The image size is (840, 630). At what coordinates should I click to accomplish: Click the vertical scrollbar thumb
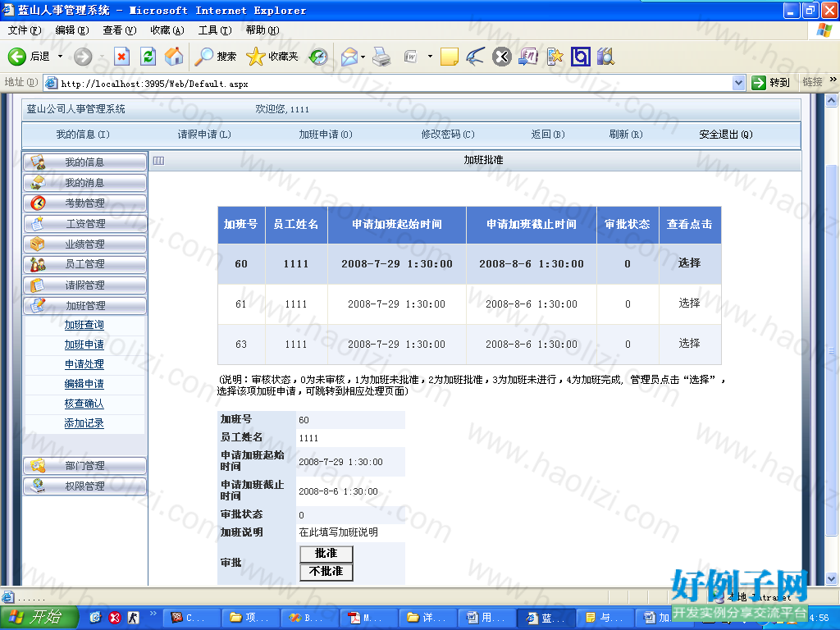[832, 350]
